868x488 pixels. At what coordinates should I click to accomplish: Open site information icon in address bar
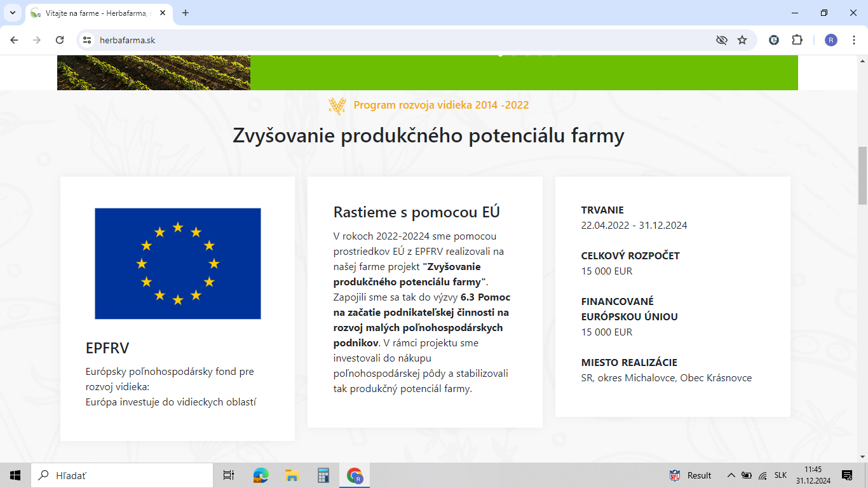click(x=88, y=40)
